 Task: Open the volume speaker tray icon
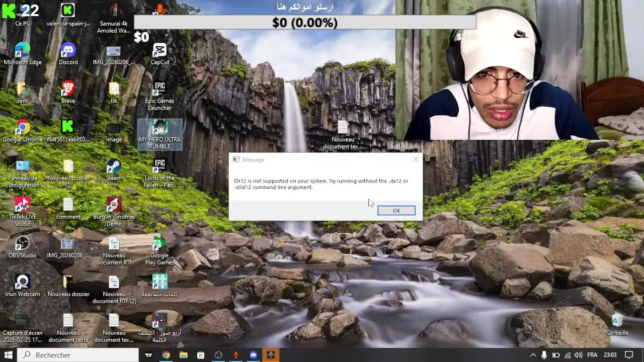[578, 355]
